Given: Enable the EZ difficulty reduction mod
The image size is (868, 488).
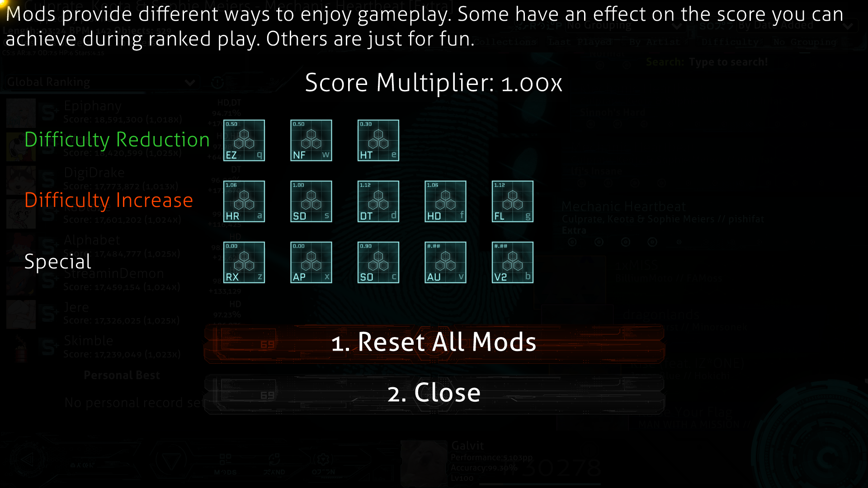Looking at the screenshot, I should pos(244,140).
